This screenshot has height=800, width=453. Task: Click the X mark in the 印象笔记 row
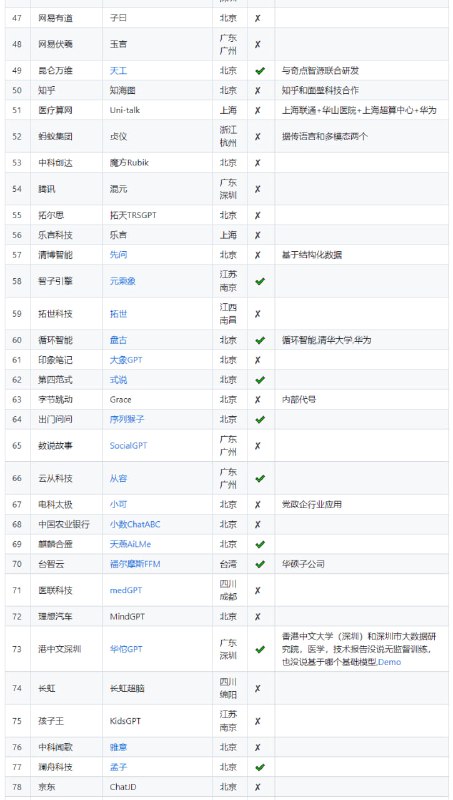[258, 360]
